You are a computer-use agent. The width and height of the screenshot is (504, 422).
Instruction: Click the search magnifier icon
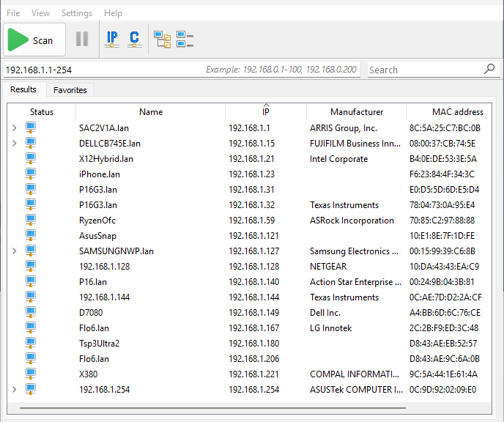[489, 69]
